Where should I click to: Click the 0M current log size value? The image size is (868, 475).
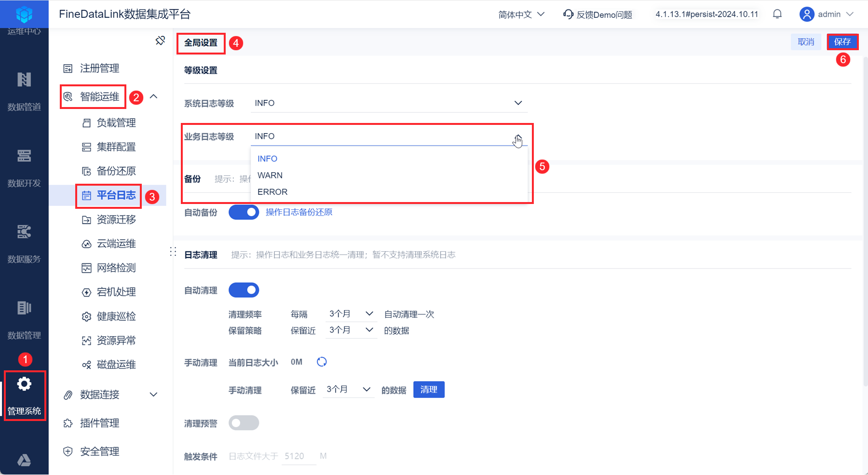(297, 362)
